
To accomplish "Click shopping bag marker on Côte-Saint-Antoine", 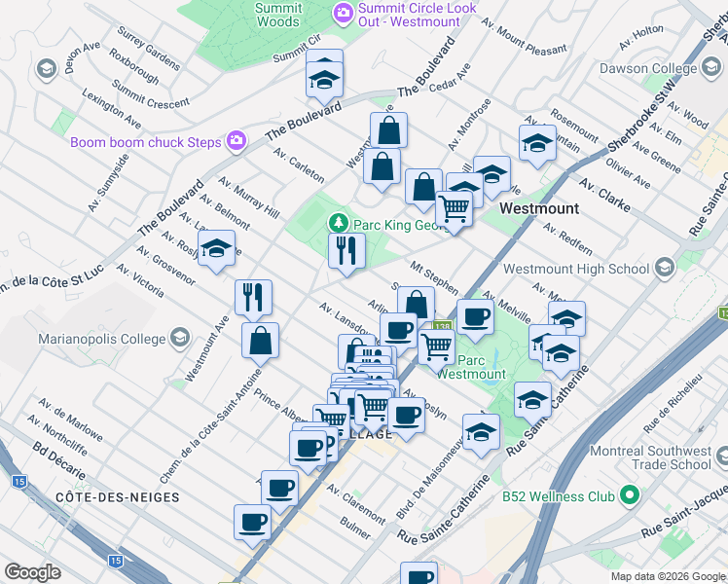I will (x=261, y=344).
